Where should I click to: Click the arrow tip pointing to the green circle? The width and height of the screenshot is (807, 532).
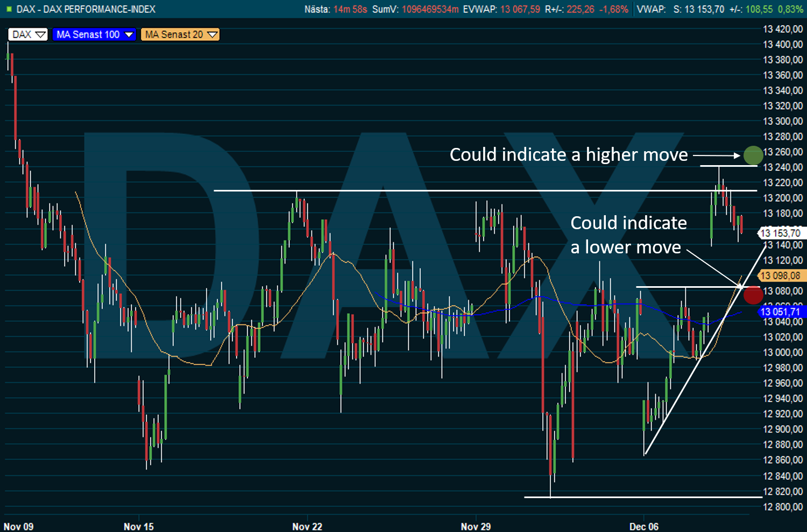tap(739, 155)
